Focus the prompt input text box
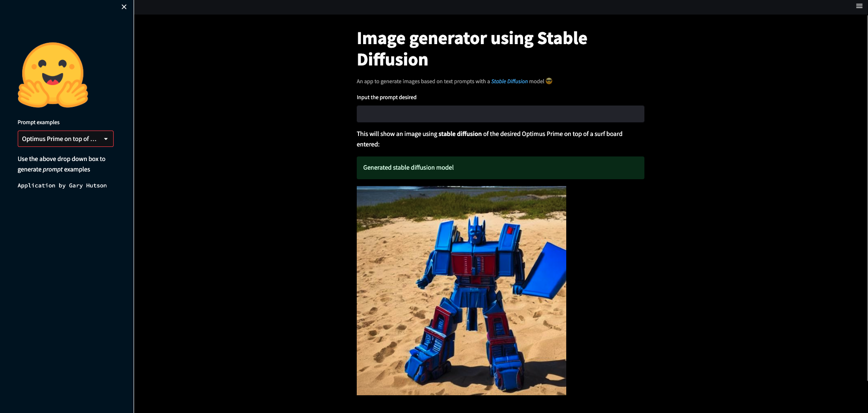 click(x=500, y=114)
